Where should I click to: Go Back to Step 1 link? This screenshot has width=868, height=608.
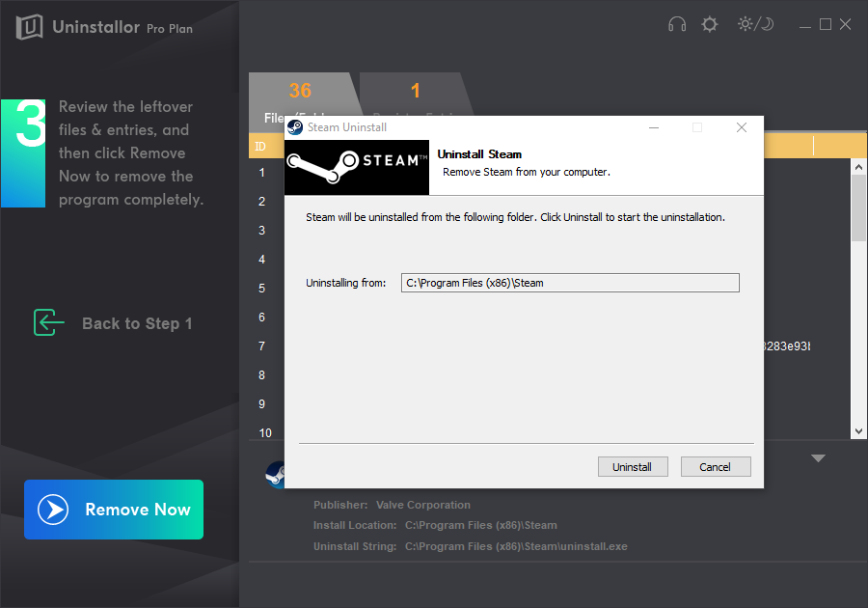(137, 323)
